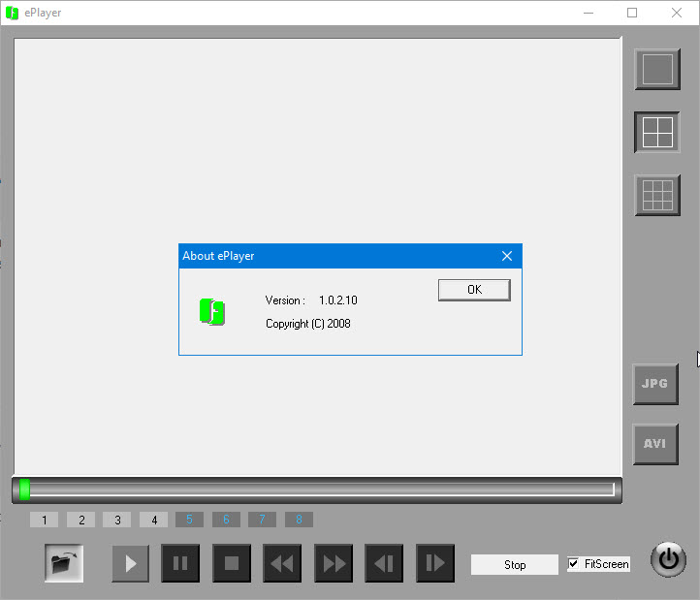Export video using the AVI button

[655, 444]
